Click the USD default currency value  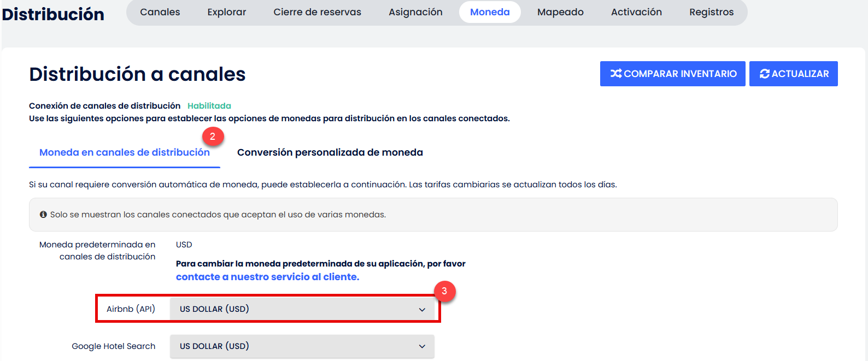[184, 245]
